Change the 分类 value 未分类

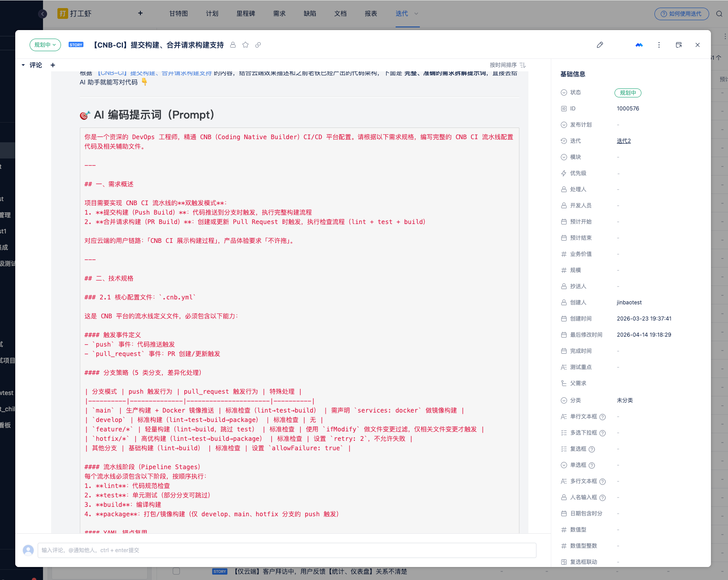coord(625,400)
